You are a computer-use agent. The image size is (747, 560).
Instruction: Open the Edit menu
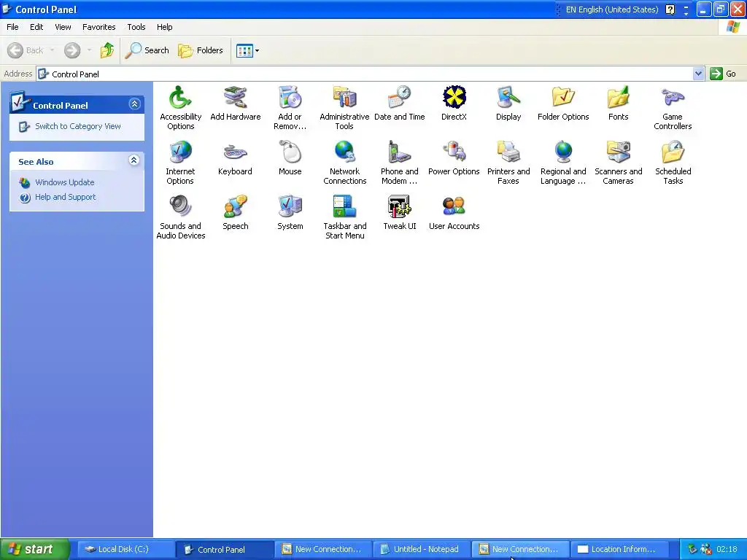(x=36, y=27)
